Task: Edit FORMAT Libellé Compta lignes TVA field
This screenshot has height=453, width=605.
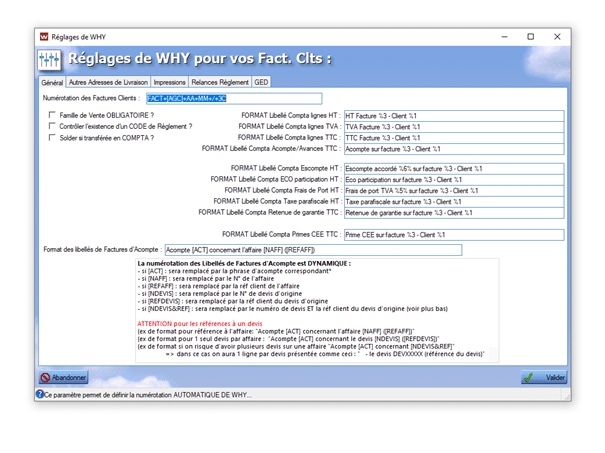Action: 454,127
